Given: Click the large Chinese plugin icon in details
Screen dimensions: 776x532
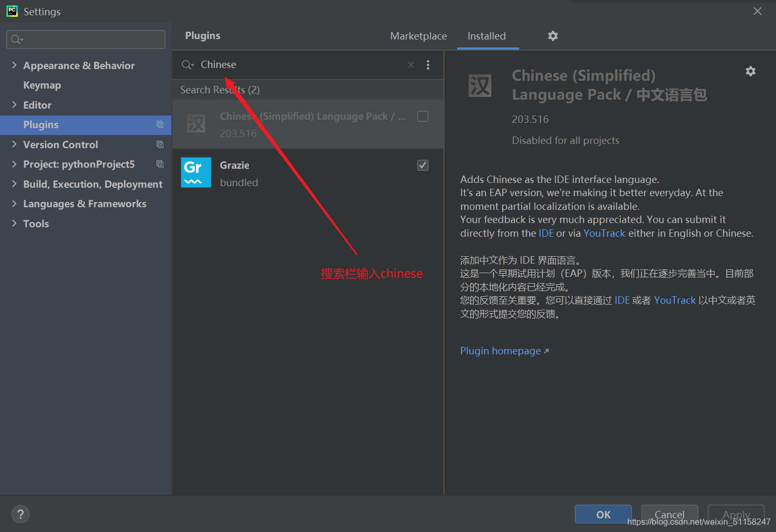Looking at the screenshot, I should pyautogui.click(x=480, y=85).
